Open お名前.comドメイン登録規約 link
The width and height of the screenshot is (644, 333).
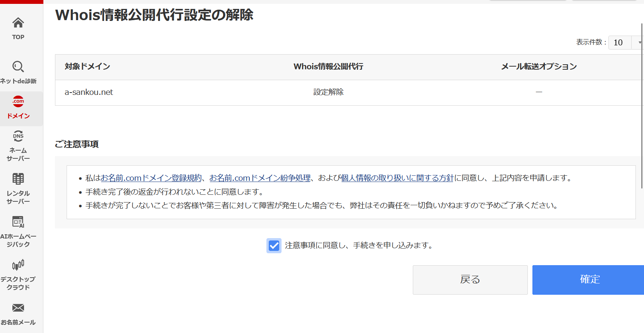[151, 178]
